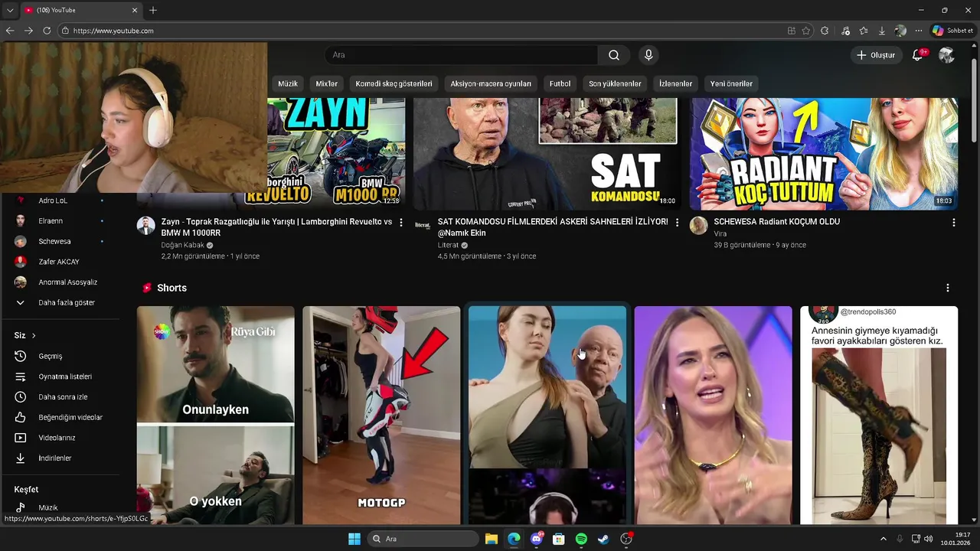Screen dimensions: 980x551
Task: Click the YouTube search magnifier button
Action: (x=614, y=55)
